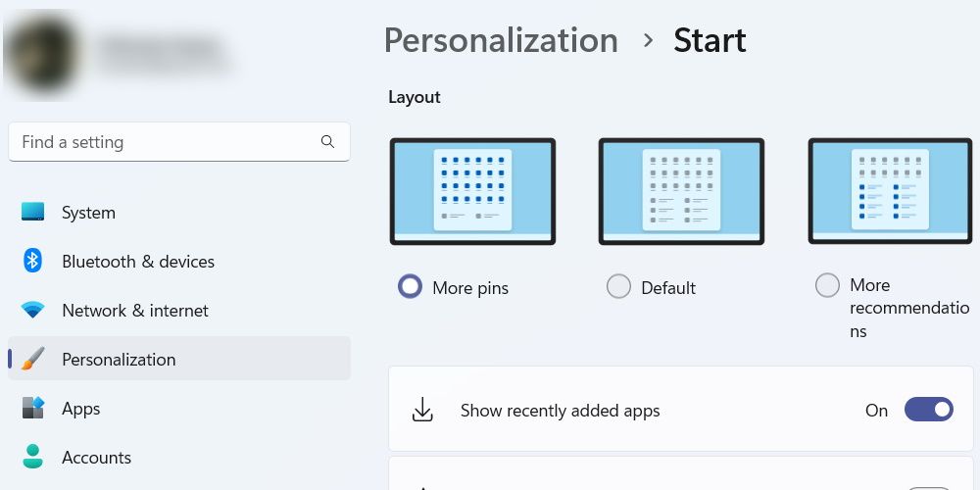Turn off Show recently added apps toggle
This screenshot has width=980, height=490.
click(x=929, y=410)
